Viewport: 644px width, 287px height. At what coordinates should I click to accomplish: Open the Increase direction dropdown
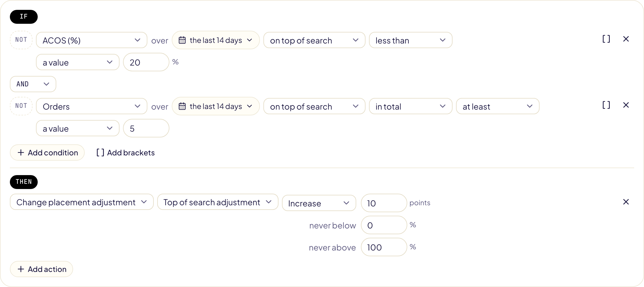(319, 203)
